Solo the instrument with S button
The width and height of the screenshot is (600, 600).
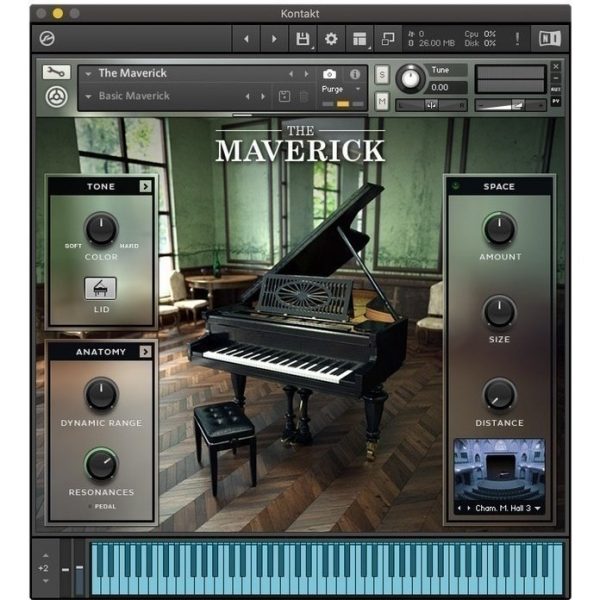382,75
